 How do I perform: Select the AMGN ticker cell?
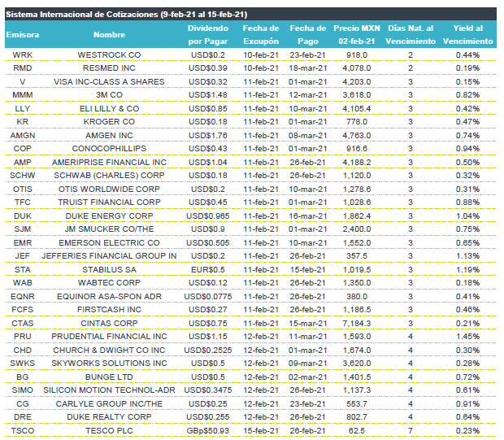23,136
